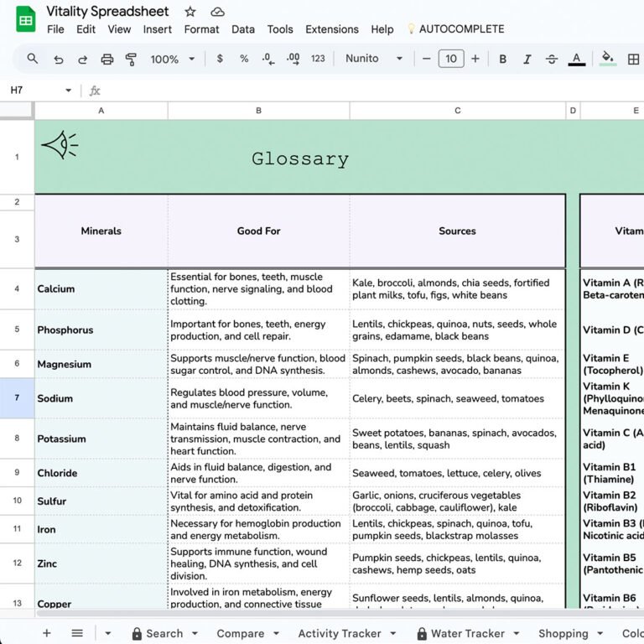Open more number formats 123
The image size is (644, 644).
318,59
